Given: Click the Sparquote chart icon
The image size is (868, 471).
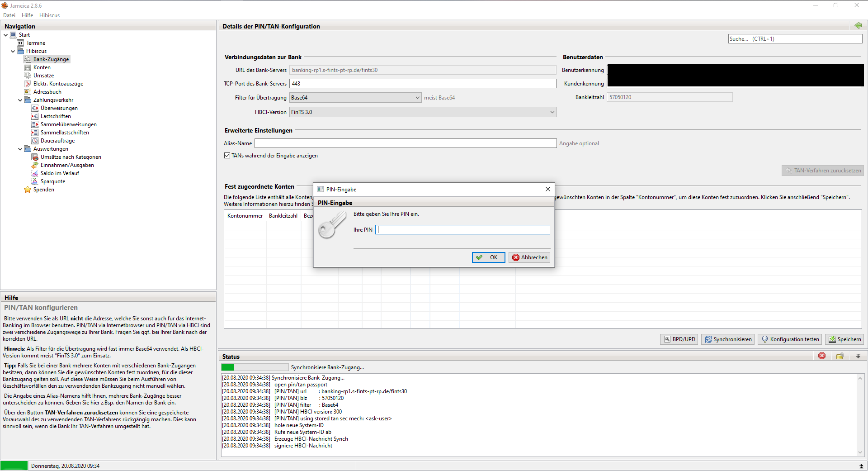Looking at the screenshot, I should (x=35, y=181).
